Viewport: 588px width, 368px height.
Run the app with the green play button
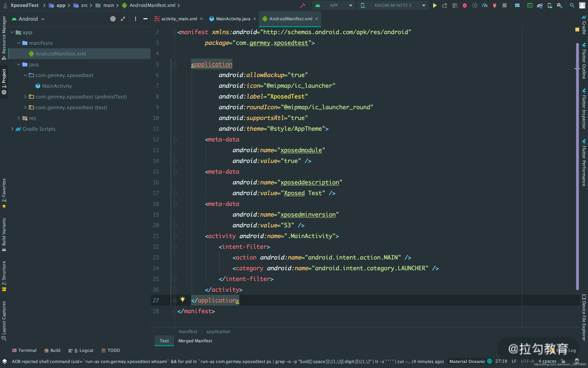click(435, 5)
